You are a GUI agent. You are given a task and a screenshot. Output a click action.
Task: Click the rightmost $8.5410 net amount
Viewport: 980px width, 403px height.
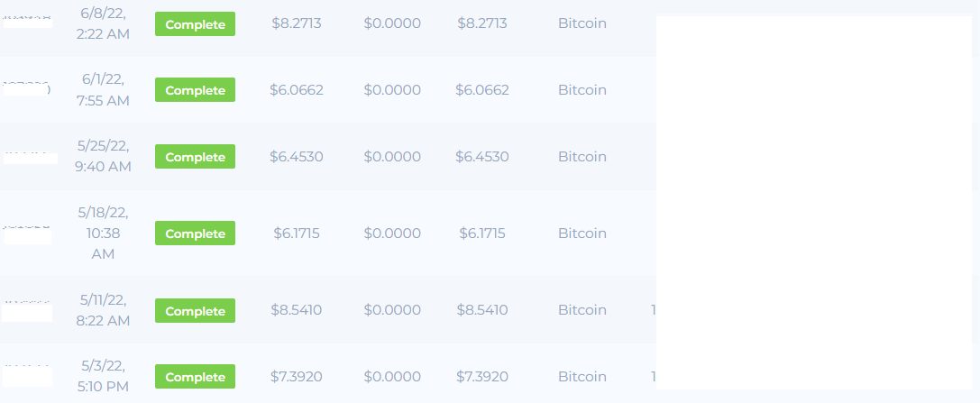coord(482,310)
